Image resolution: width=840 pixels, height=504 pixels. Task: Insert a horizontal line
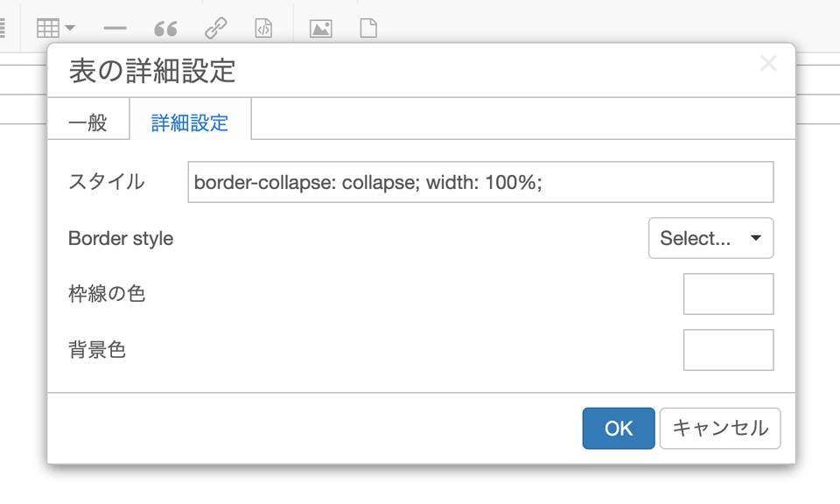[115, 28]
